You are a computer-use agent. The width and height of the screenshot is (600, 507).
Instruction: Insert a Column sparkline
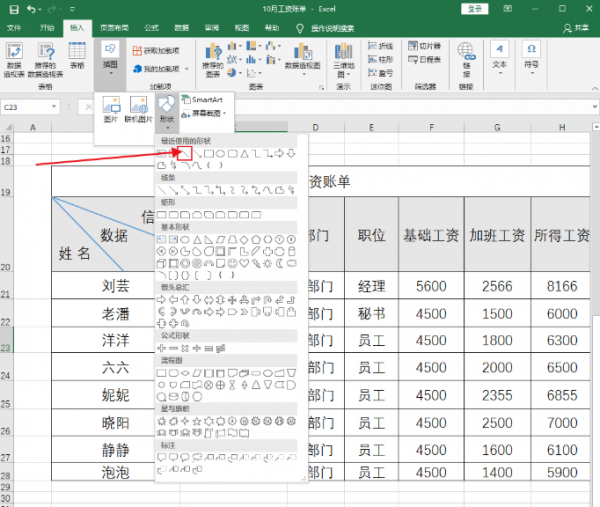click(x=381, y=59)
